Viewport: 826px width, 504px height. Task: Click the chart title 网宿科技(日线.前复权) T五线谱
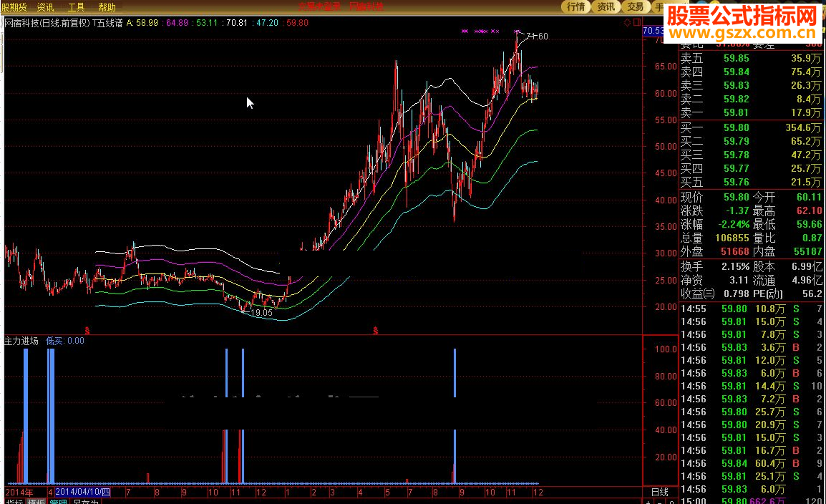(x=64, y=23)
